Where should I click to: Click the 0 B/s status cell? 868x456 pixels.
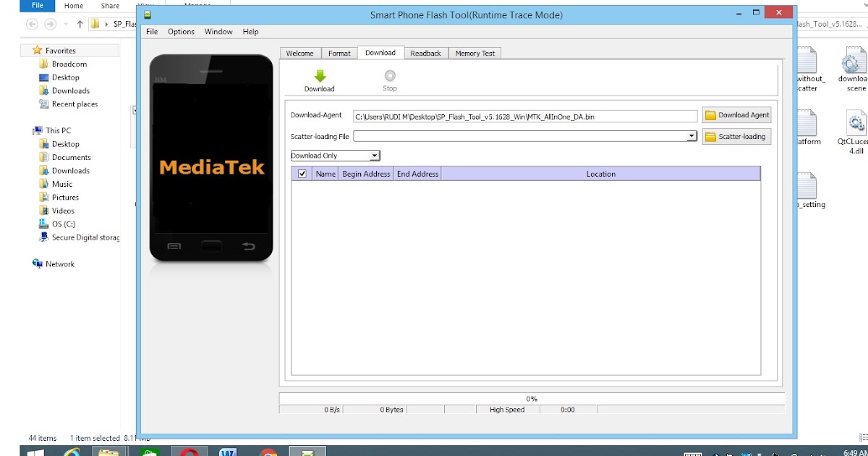coord(310,410)
